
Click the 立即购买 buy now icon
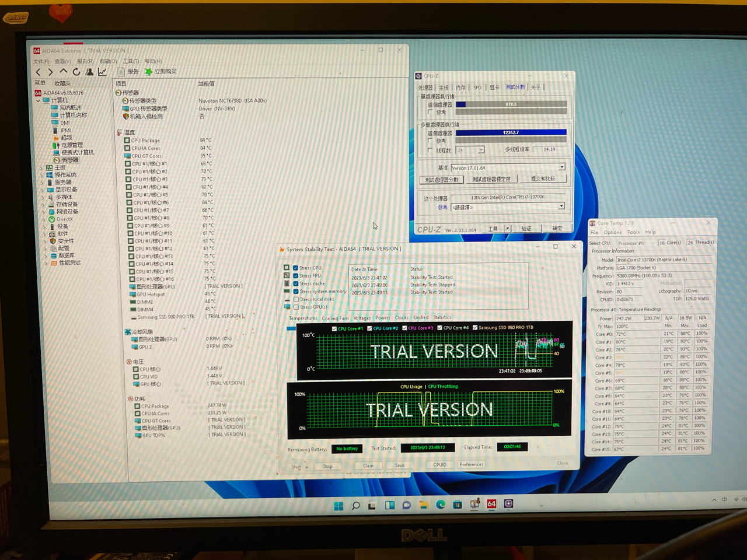[x=160, y=72]
